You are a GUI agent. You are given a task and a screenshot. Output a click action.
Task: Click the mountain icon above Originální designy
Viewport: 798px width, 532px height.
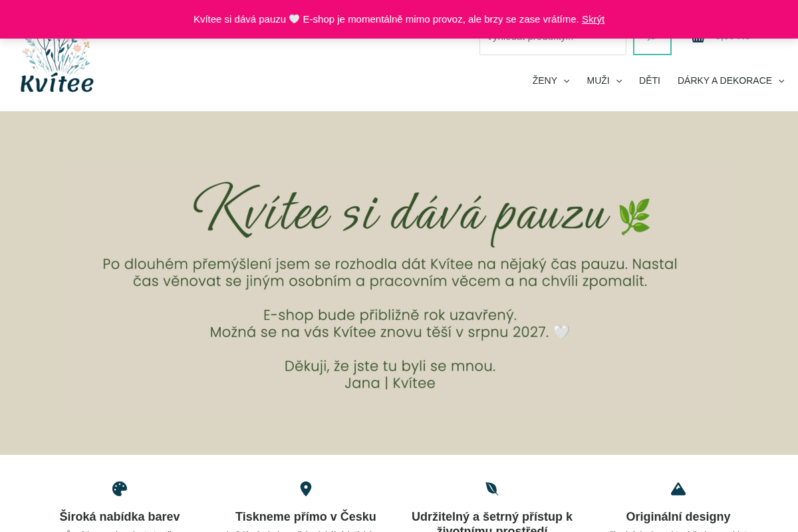tap(678, 489)
